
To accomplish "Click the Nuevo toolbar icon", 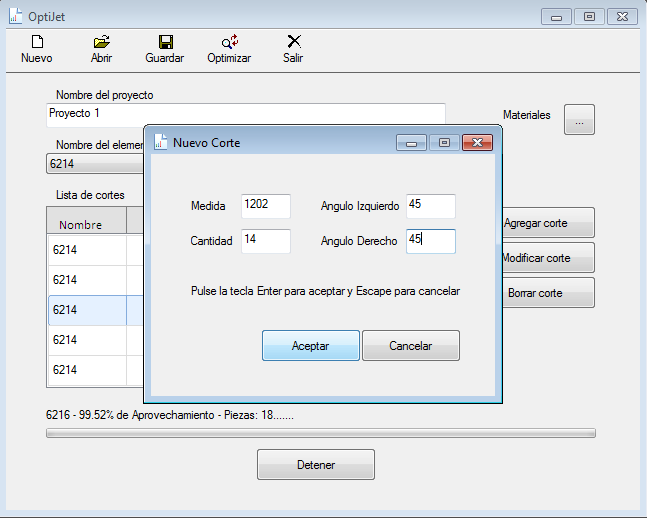I will pos(37,42).
